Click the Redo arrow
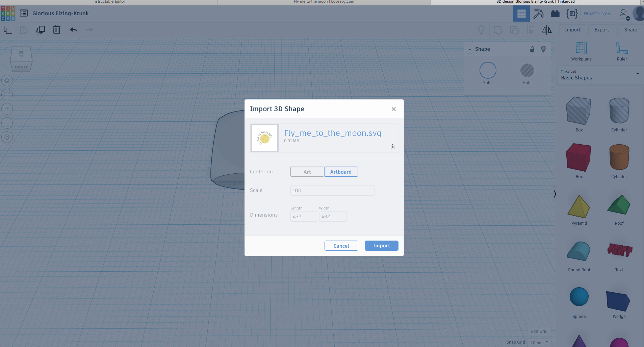The width and height of the screenshot is (644, 347). [x=89, y=30]
